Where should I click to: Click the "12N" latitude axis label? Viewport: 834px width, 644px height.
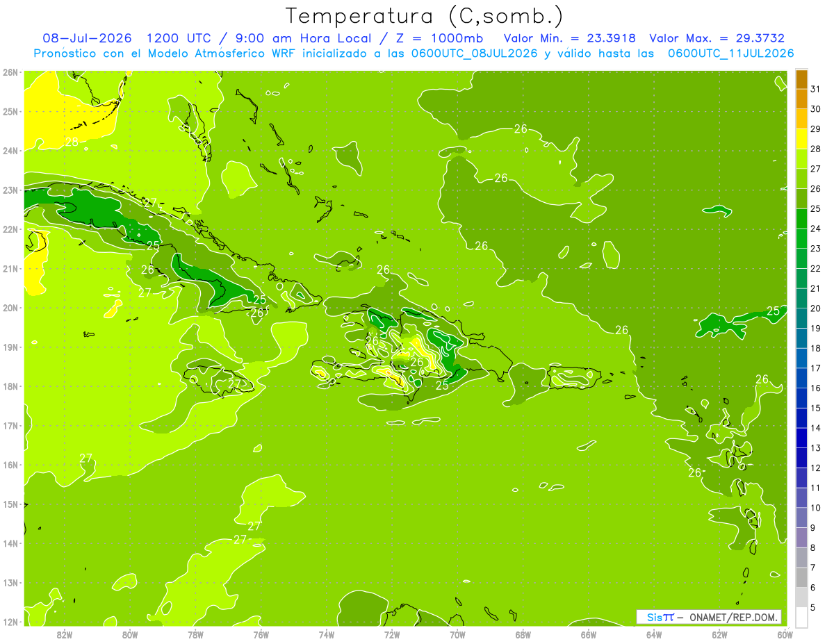click(x=10, y=622)
